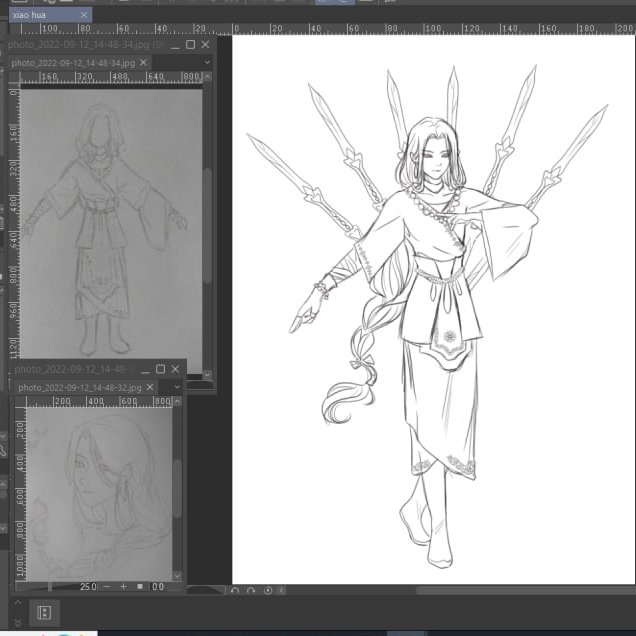This screenshot has width=636, height=636.
Task: Click the face portrait sketch reference image
Action: pyautogui.click(x=99, y=494)
